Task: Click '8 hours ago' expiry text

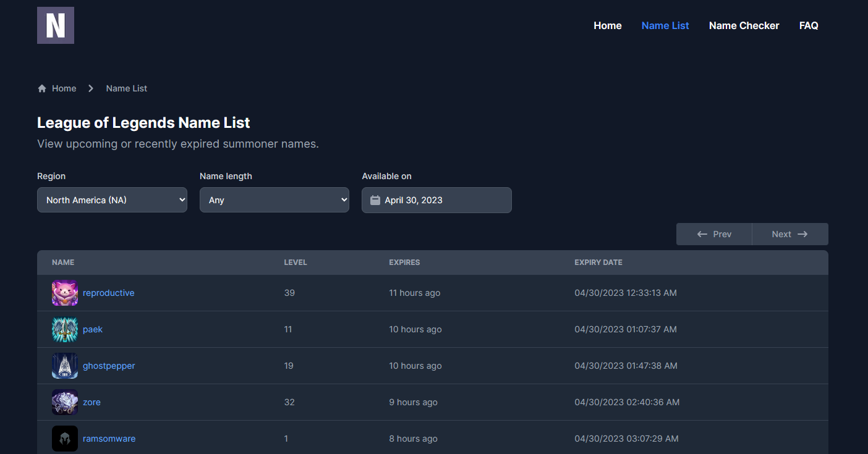Action: (413, 439)
